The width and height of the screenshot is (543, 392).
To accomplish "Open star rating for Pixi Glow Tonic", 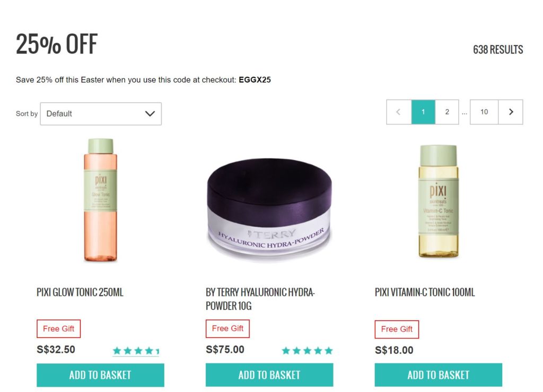I will [x=136, y=351].
